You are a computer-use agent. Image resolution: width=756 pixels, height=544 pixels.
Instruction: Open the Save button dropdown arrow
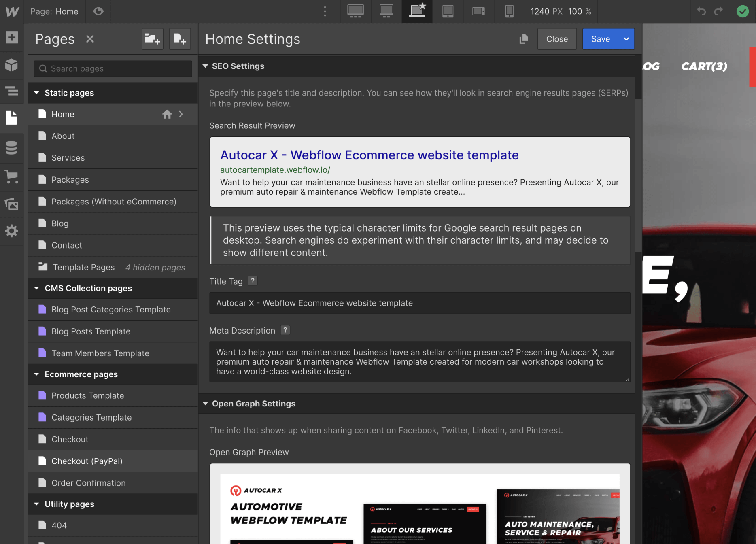pyautogui.click(x=626, y=39)
